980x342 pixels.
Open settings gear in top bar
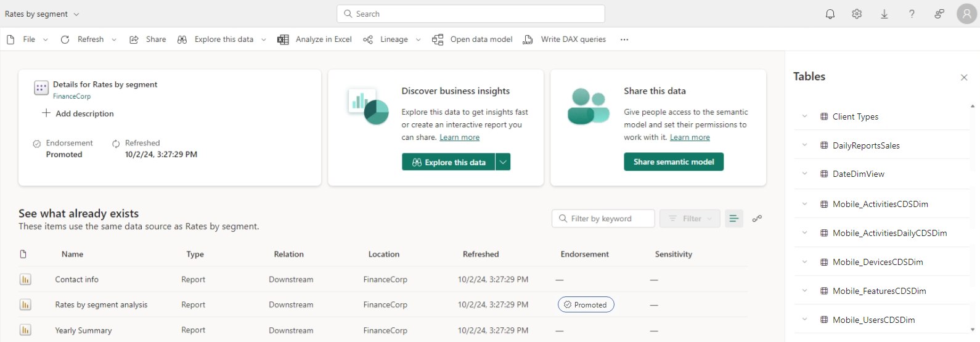(x=857, y=14)
